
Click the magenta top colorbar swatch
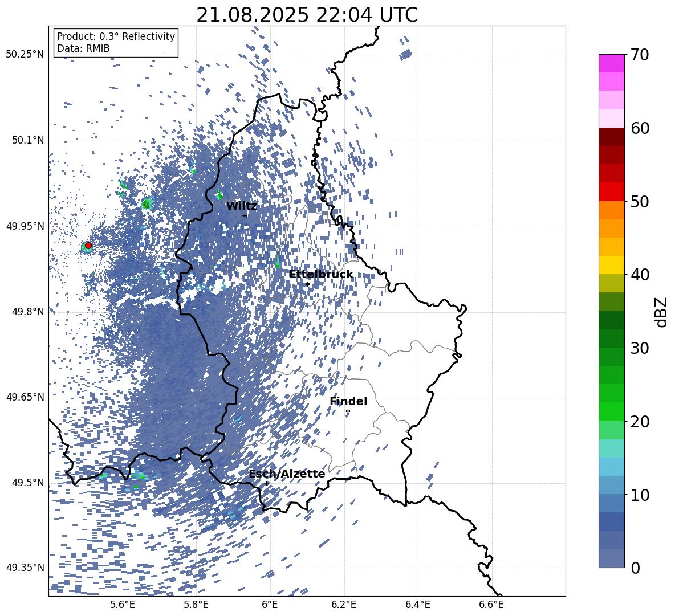pyautogui.click(x=611, y=64)
